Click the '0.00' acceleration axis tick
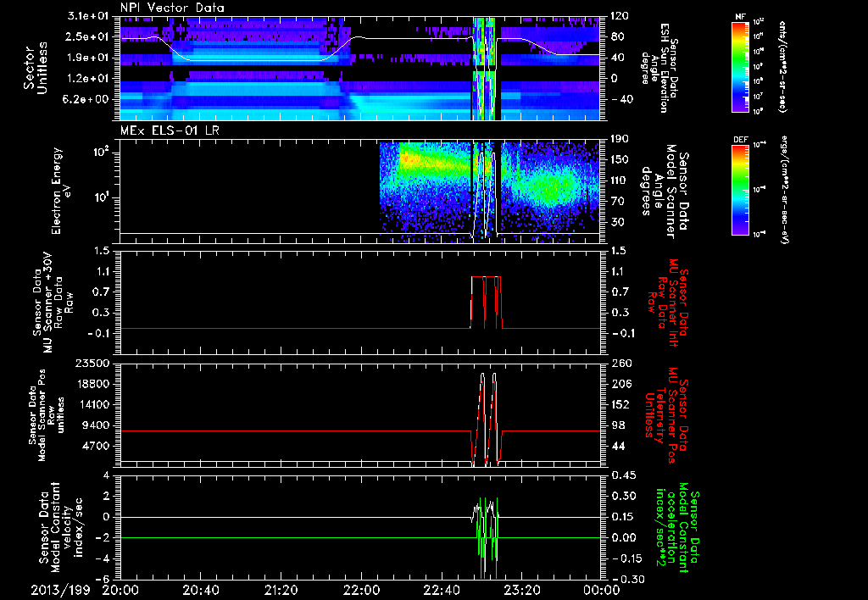This screenshot has height=600, width=868. point(622,537)
